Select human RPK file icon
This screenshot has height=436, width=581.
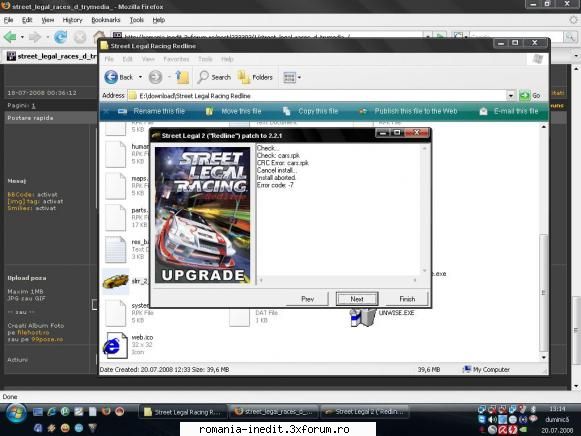click(x=116, y=154)
